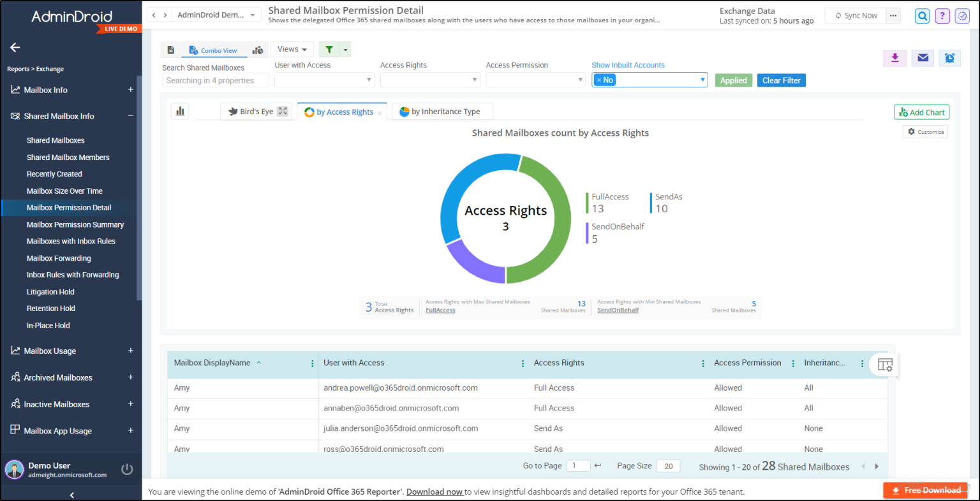Click inside the Go to Page field
980x501 pixels.
578,465
